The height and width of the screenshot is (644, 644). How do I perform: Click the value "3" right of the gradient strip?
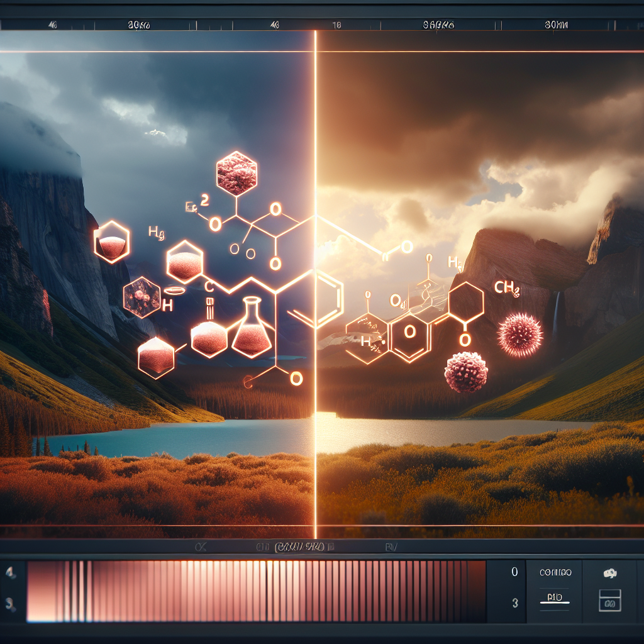pyautogui.click(x=515, y=603)
